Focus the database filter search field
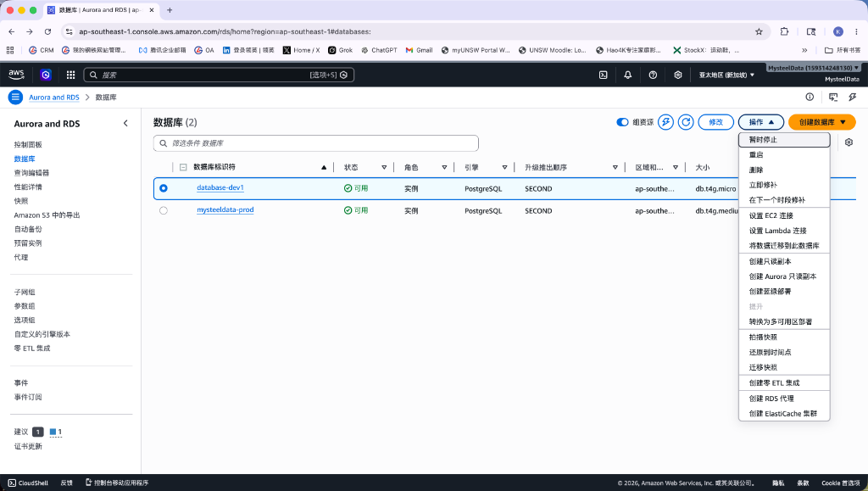The image size is (868, 491). point(316,142)
